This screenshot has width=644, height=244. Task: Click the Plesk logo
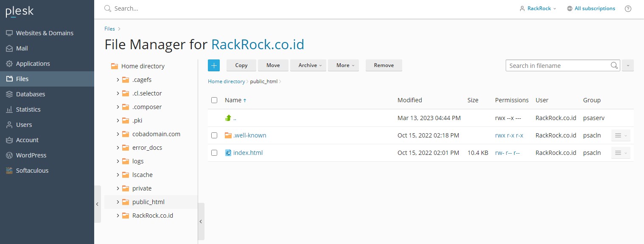tap(20, 11)
